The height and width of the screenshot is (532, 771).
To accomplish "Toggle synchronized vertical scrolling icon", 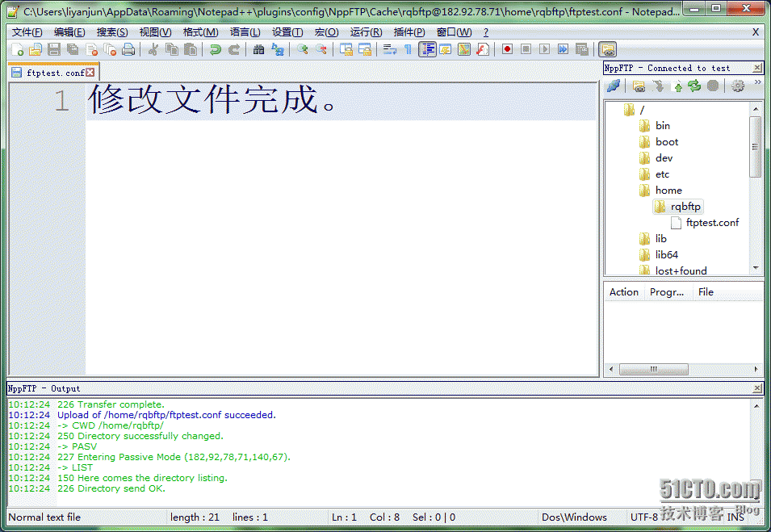I will click(x=346, y=50).
